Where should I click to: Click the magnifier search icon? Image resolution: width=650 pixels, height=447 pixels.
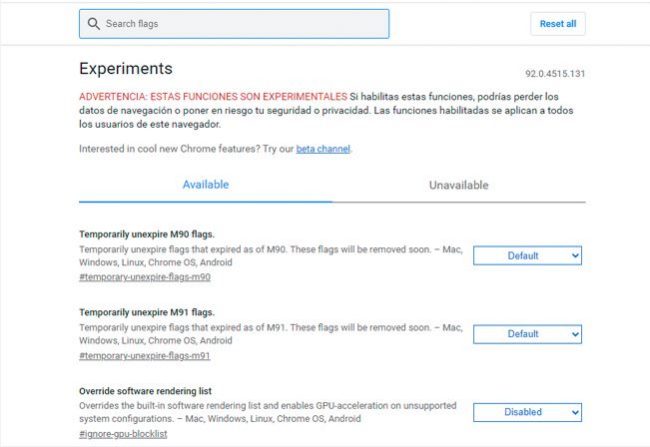(x=93, y=24)
